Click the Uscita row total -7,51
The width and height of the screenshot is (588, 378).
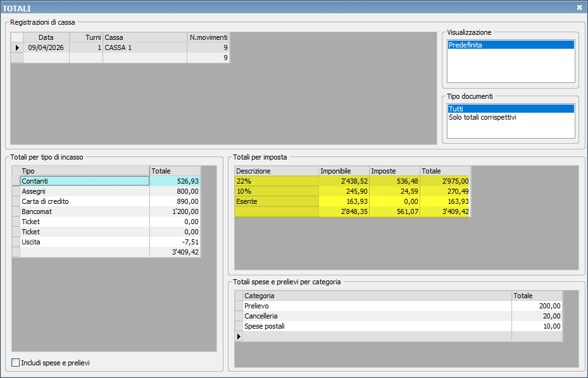(175, 242)
